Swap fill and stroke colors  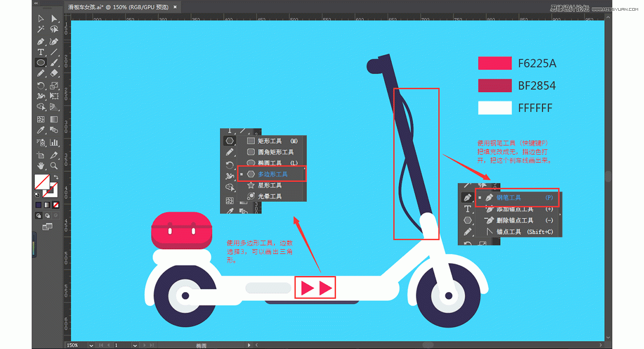(x=56, y=178)
